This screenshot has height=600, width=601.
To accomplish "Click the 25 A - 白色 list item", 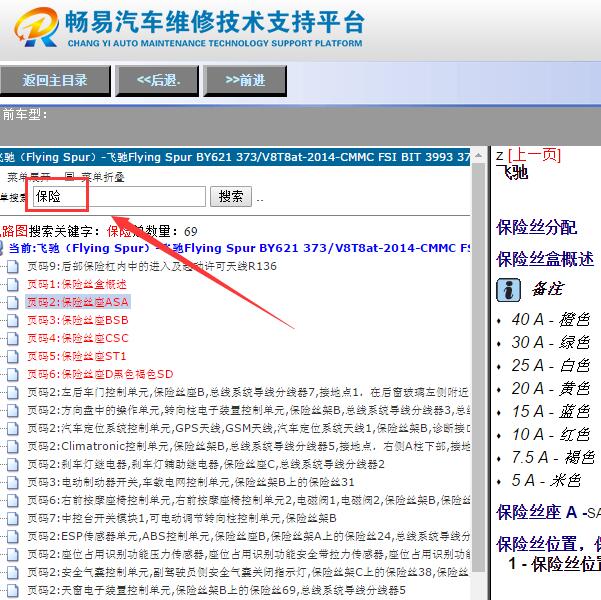I will pyautogui.click(x=550, y=365).
